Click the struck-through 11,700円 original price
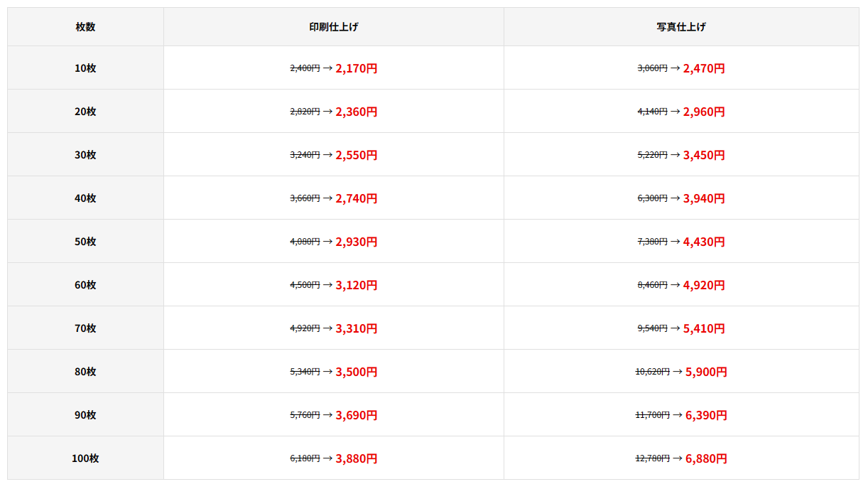This screenshot has width=868, height=489. [x=652, y=415]
